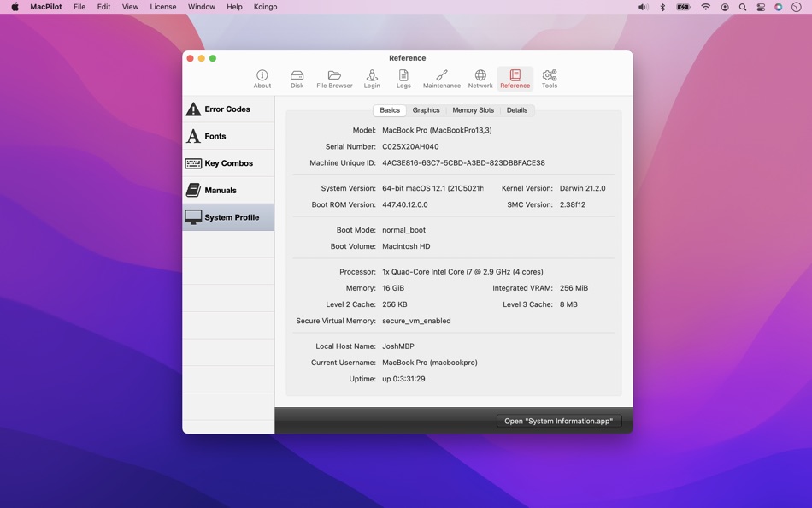This screenshot has height=508, width=812.
Task: Open the License menu
Action: tap(163, 7)
